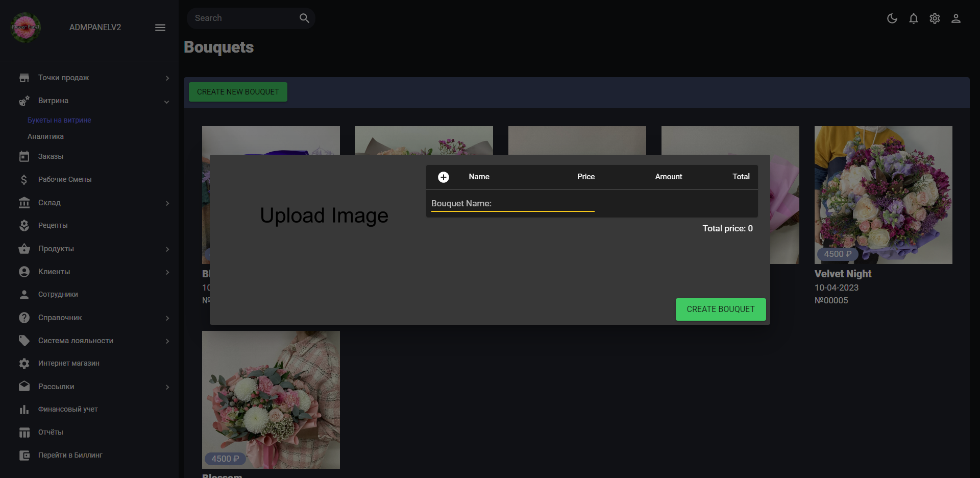
Task: Open the Заказы (Orders) calendar icon
Action: [24, 156]
